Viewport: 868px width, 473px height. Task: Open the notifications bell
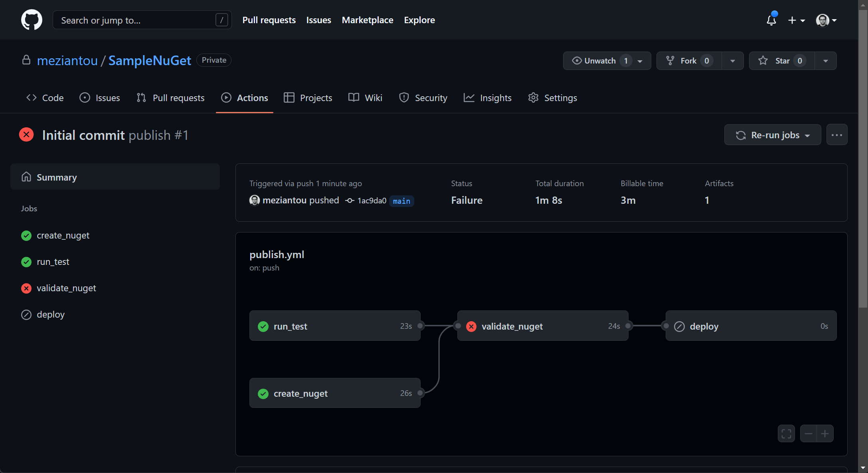[771, 20]
